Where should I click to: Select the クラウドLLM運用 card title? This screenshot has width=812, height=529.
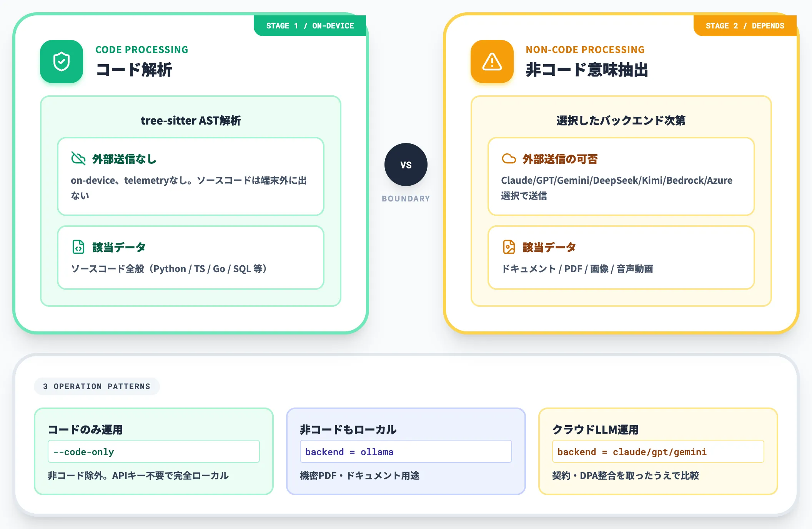pyautogui.click(x=596, y=429)
